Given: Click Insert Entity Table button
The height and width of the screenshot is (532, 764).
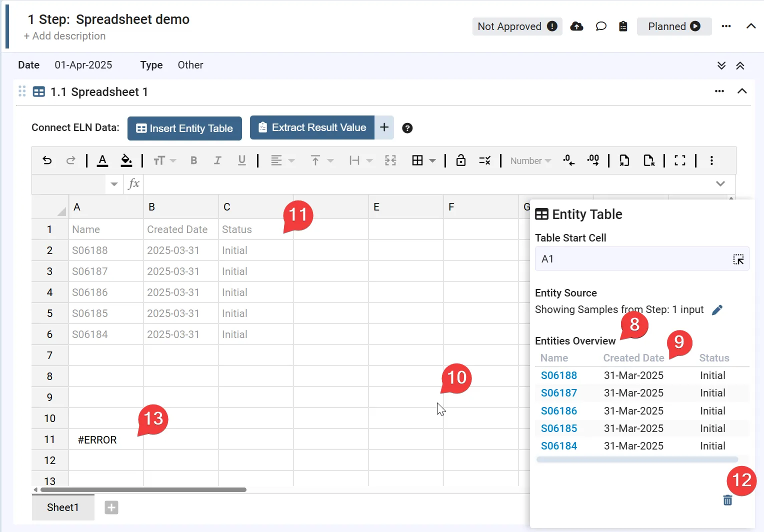Looking at the screenshot, I should 184,128.
